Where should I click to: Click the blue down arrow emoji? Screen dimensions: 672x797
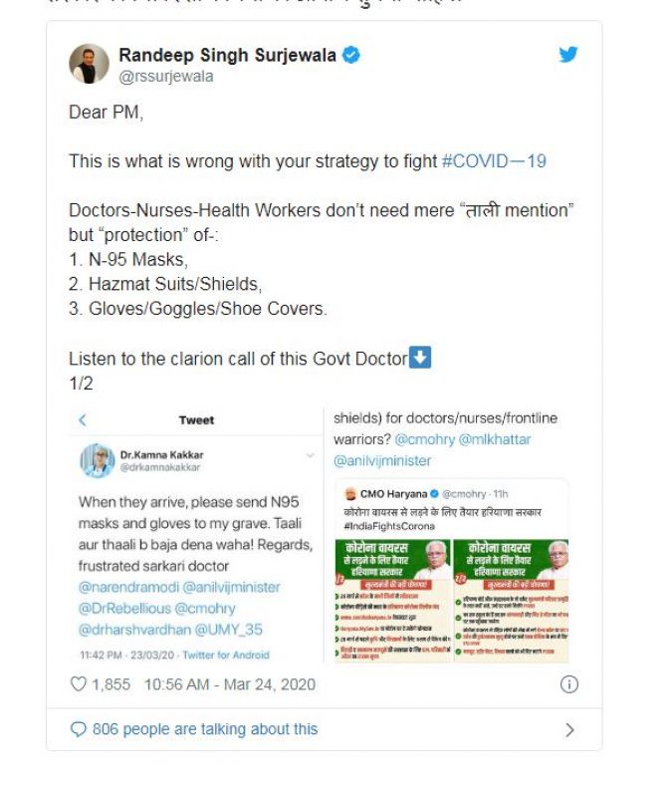click(420, 358)
